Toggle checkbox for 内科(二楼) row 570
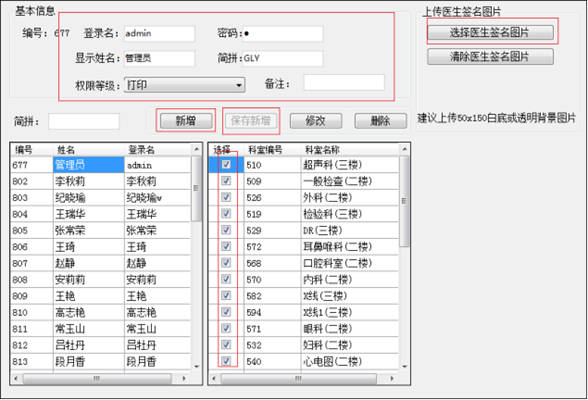The height and width of the screenshot is (400, 588). click(x=226, y=279)
